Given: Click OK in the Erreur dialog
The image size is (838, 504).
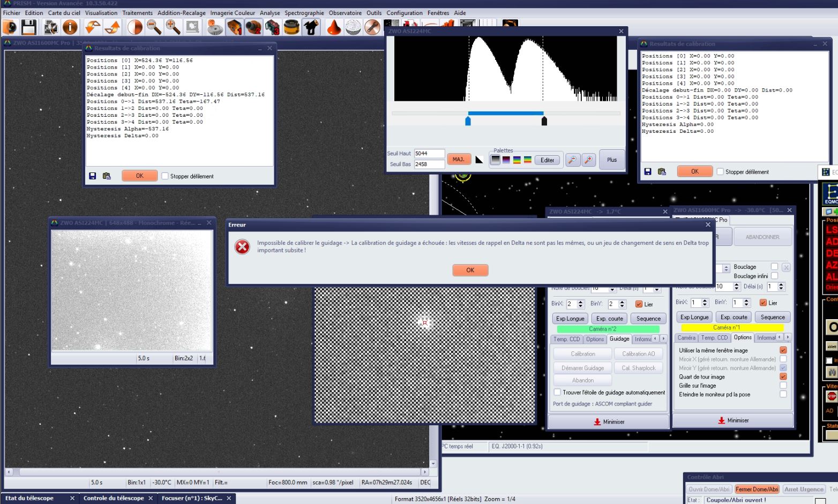Looking at the screenshot, I should point(470,270).
